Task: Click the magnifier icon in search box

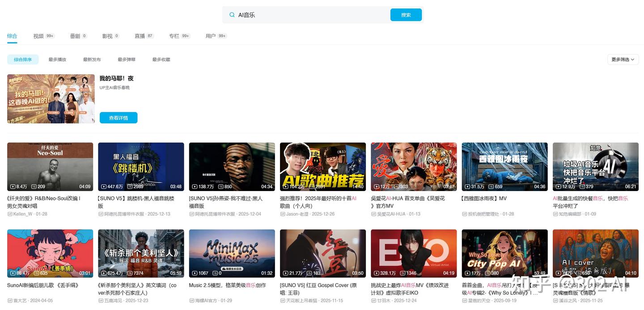Action: pos(232,15)
